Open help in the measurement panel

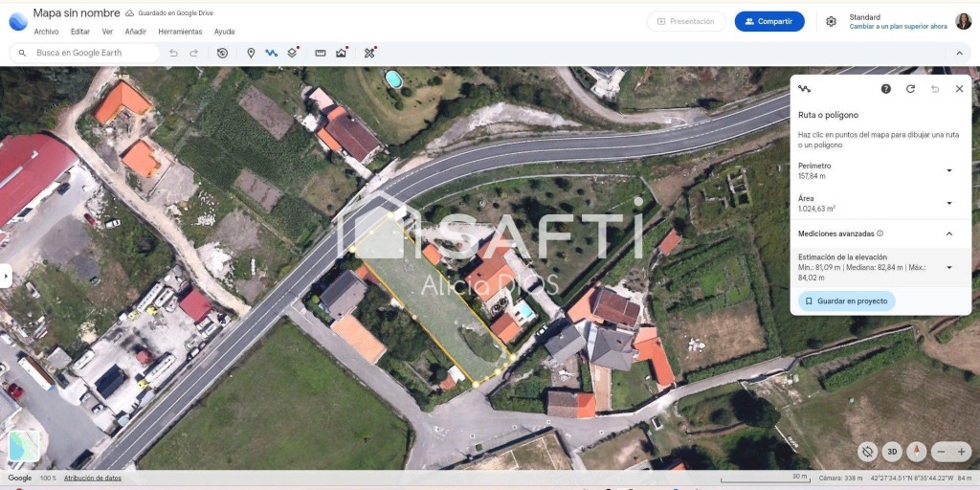[886, 89]
